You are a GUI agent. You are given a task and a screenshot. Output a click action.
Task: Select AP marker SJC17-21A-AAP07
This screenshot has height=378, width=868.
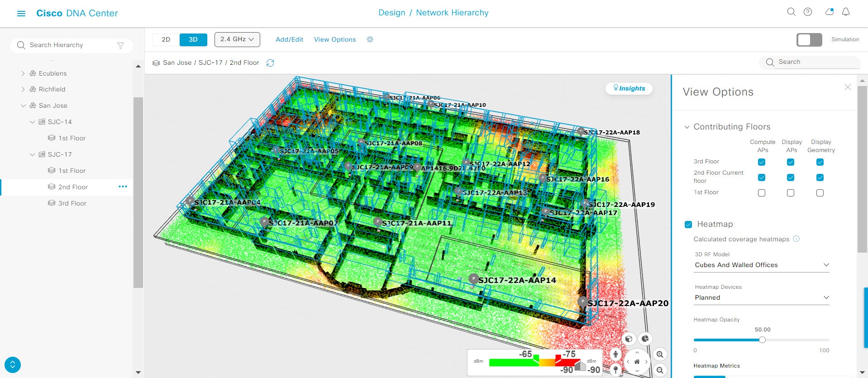point(264,221)
